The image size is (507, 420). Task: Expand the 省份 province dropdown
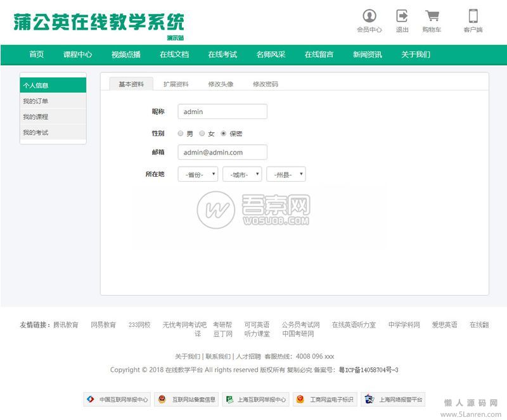198,174
